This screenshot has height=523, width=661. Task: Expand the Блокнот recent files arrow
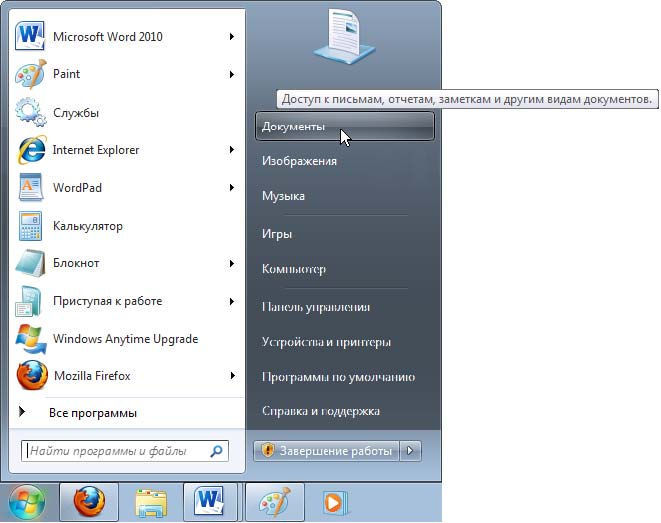coord(232,264)
